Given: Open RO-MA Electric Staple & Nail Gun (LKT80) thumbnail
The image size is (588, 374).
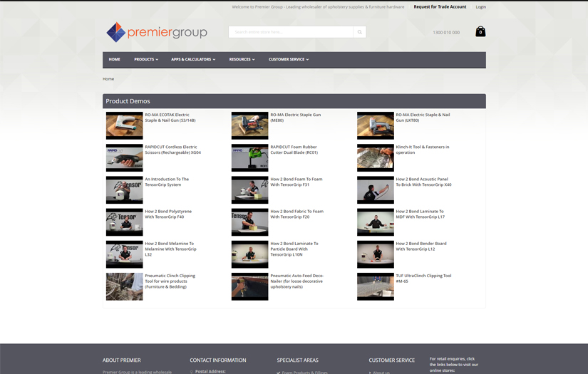Looking at the screenshot, I should tap(376, 125).
